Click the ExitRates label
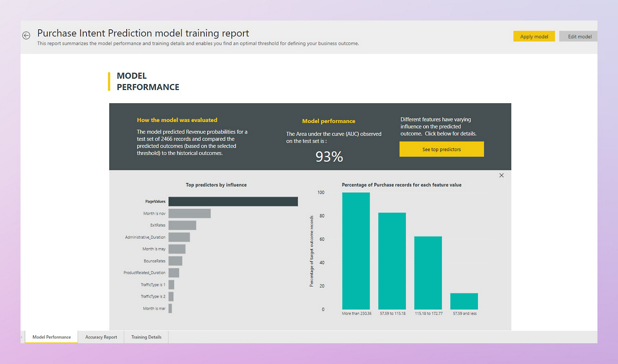This screenshot has height=364, width=618. pos(158,225)
